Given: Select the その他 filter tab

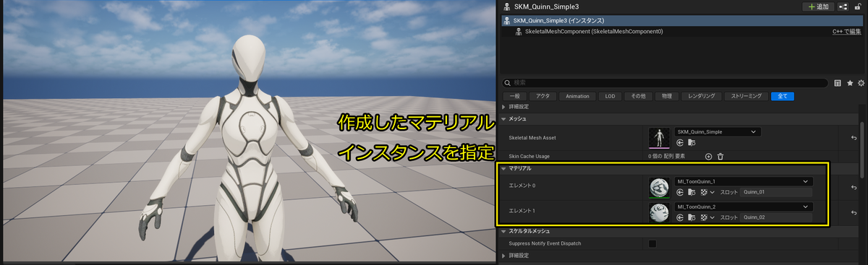Looking at the screenshot, I should point(638,96).
